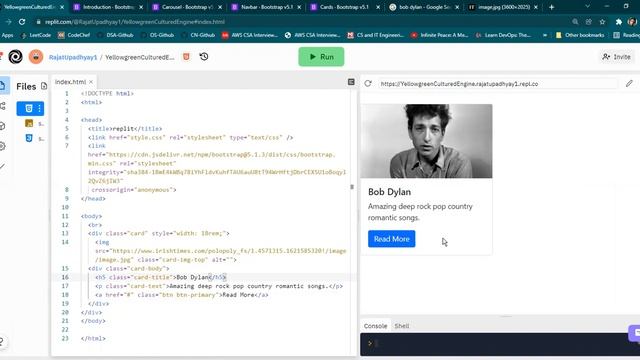Switch to bob dylan Google Search tab
Image resolution: width=640 pixels, height=360 pixels.
[x=423, y=7]
